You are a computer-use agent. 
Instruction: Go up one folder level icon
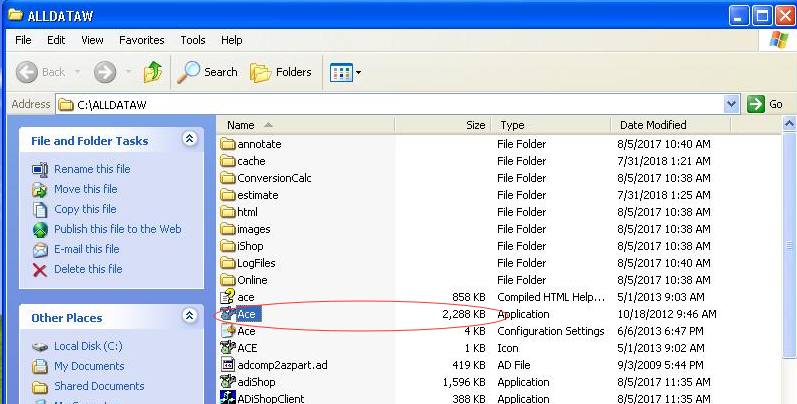point(152,72)
